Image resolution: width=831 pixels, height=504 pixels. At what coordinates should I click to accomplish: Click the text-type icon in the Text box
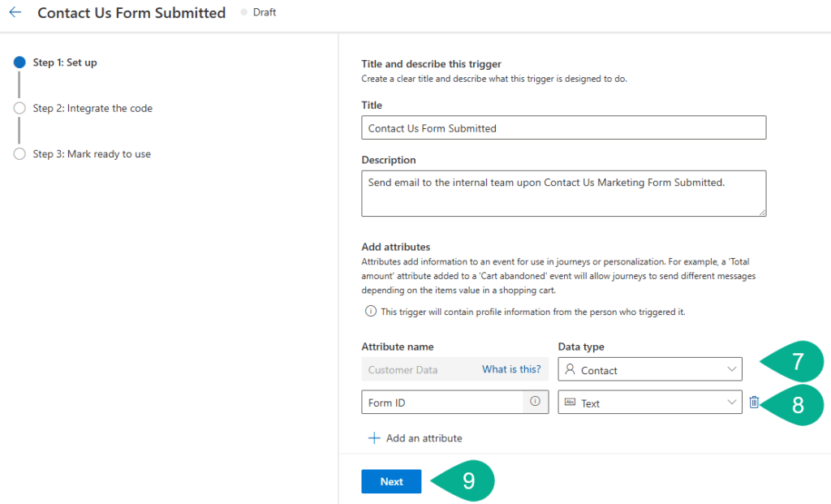pyautogui.click(x=570, y=403)
